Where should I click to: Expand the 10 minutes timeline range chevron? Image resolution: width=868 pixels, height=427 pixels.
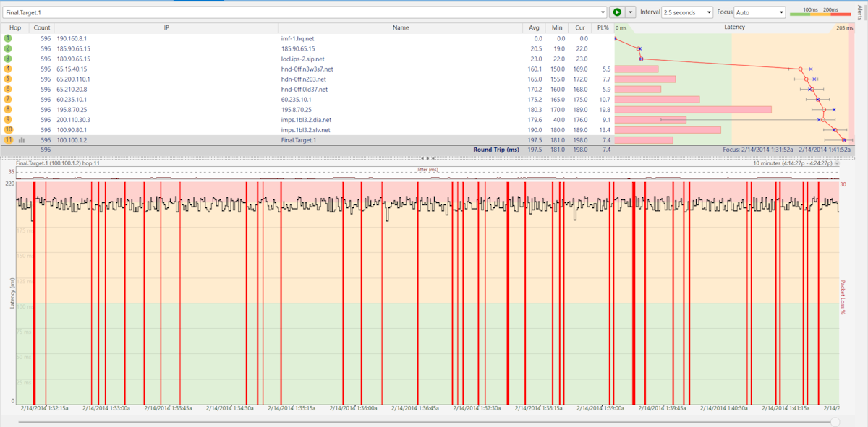click(x=837, y=163)
